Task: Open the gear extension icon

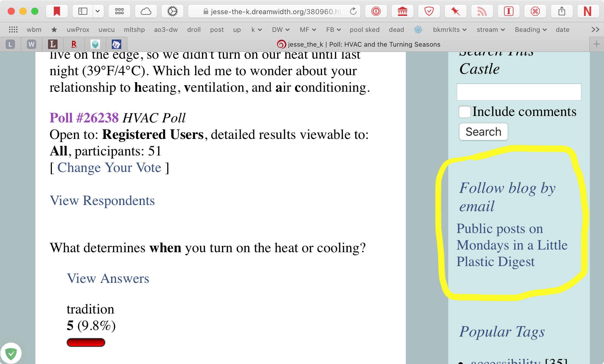Action: tap(172, 12)
